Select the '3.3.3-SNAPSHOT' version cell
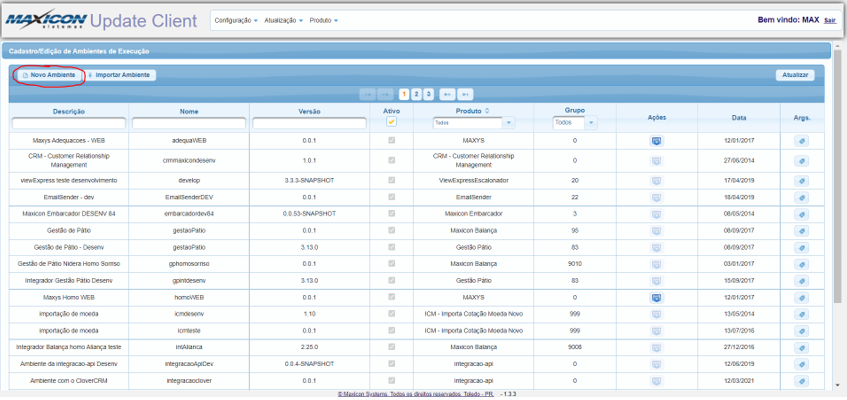The height and width of the screenshot is (400, 847). [310, 180]
